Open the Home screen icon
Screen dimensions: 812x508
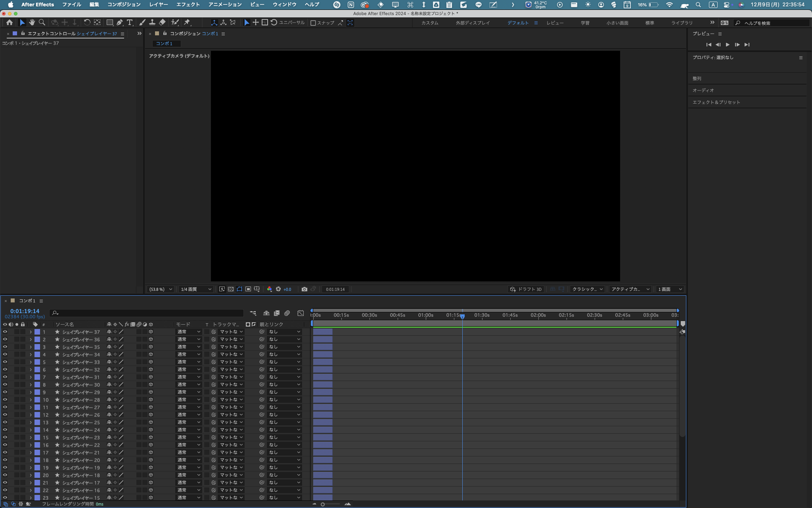click(10, 23)
